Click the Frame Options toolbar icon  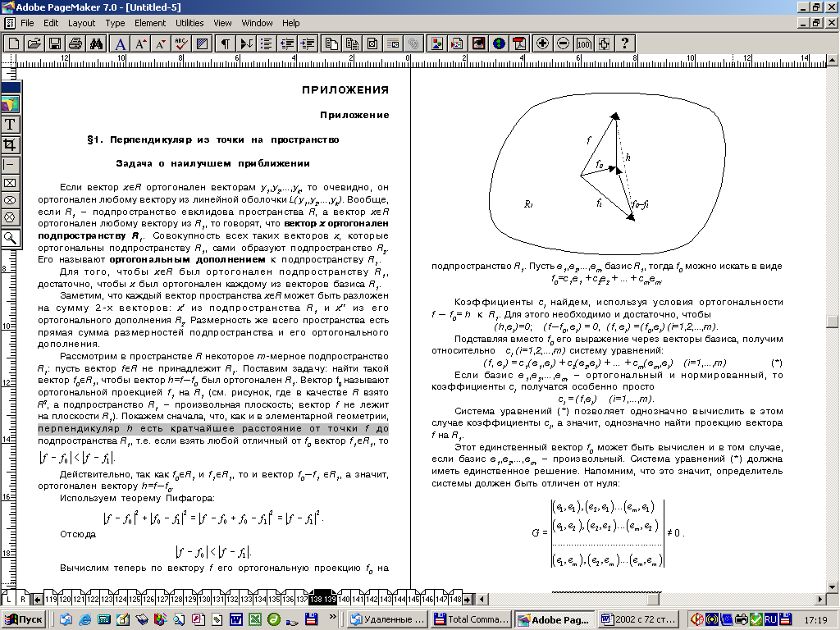pos(372,43)
